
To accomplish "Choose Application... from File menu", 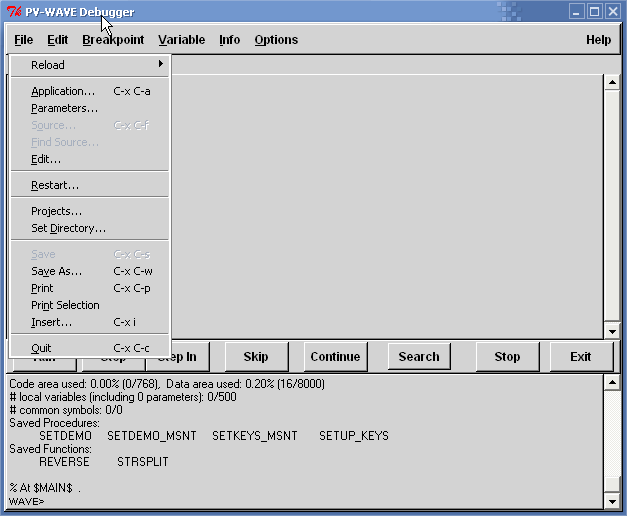I will [x=90, y=91].
